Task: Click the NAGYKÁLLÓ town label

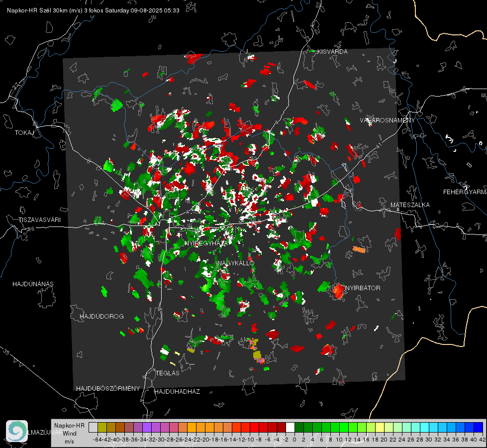Action: tap(236, 263)
